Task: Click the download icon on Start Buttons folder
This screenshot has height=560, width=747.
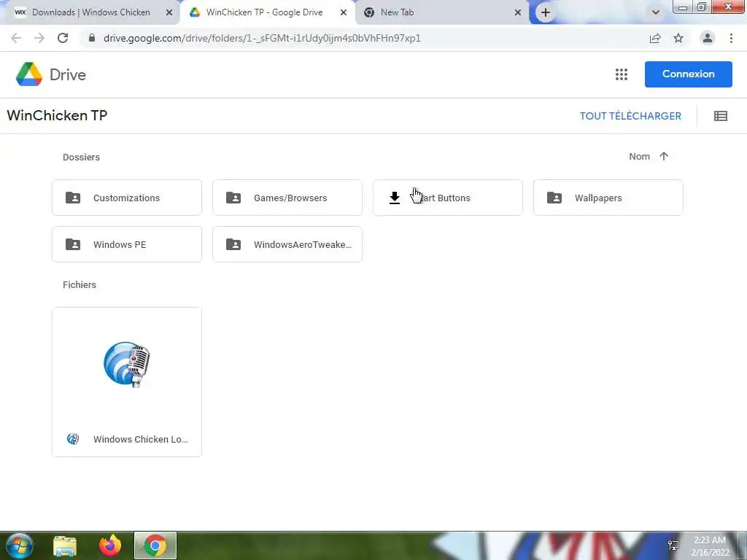Action: [x=395, y=198]
